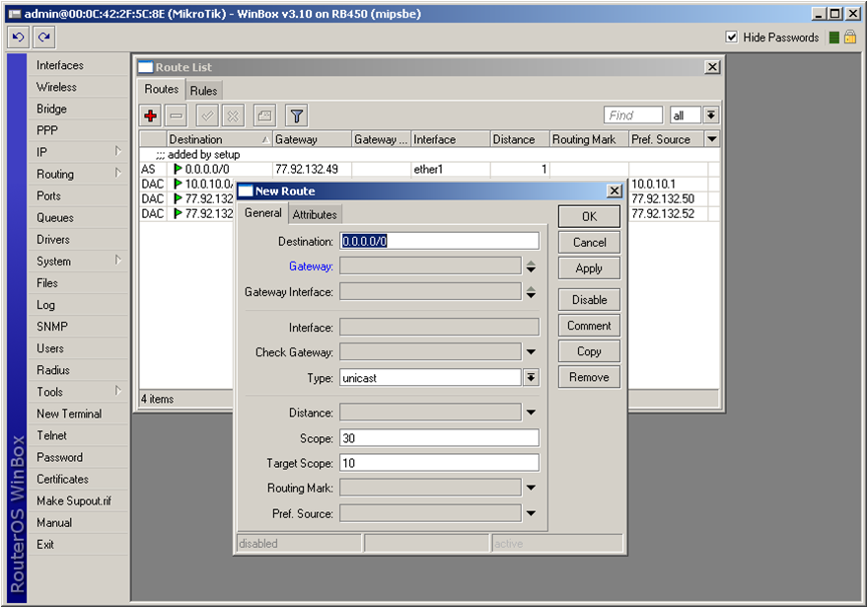This screenshot has height=608, width=868.
Task: Click the Find search box in Route List
Action: pos(632,115)
